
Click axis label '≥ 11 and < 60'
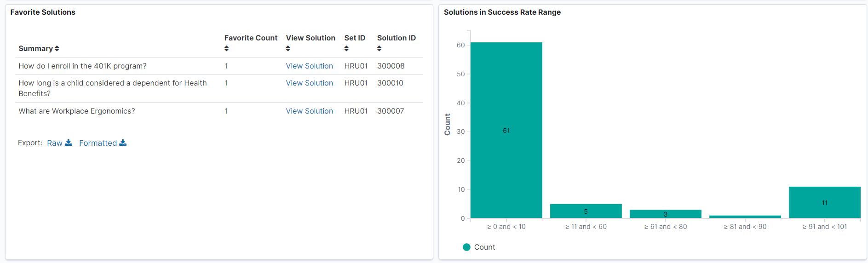[x=586, y=227]
